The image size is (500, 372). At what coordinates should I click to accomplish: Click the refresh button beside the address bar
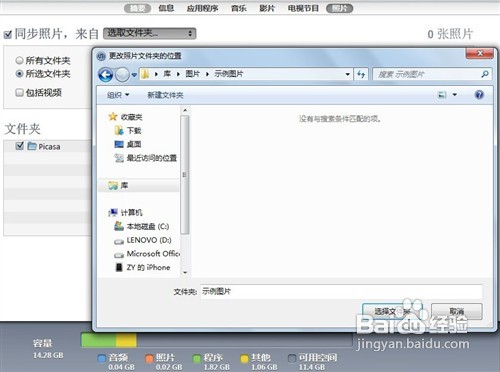pyautogui.click(x=361, y=74)
